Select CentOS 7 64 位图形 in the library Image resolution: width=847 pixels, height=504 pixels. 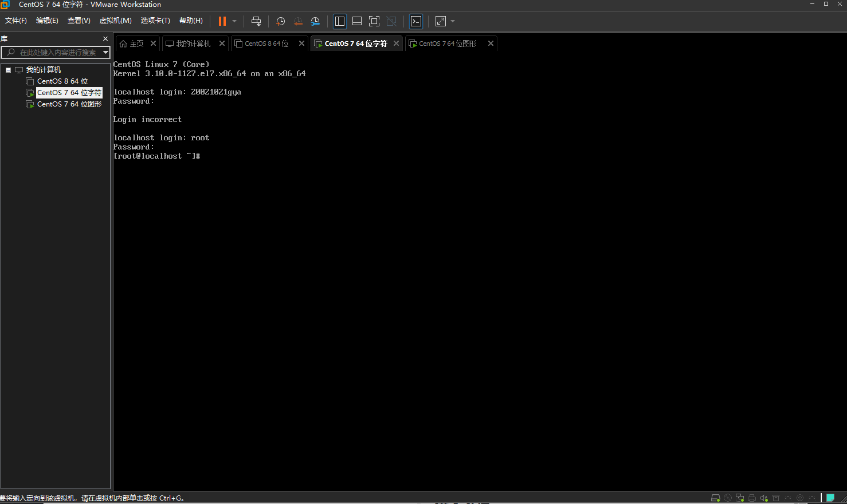pyautogui.click(x=69, y=104)
